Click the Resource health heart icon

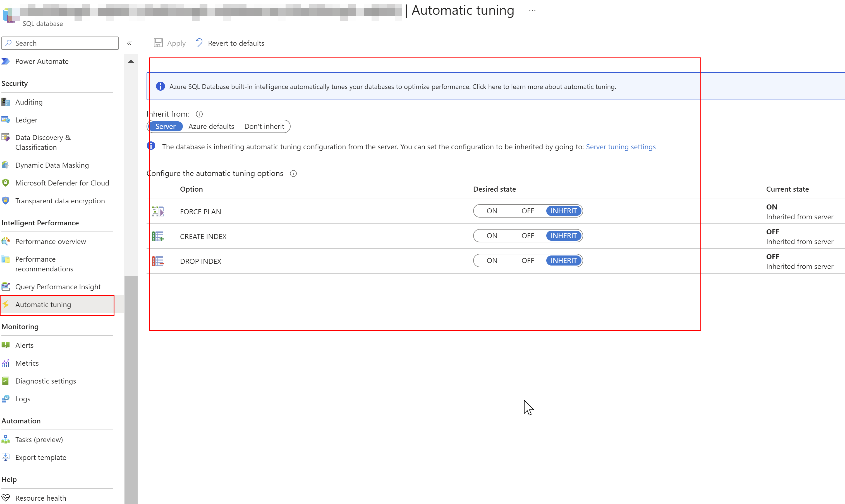(x=5, y=498)
